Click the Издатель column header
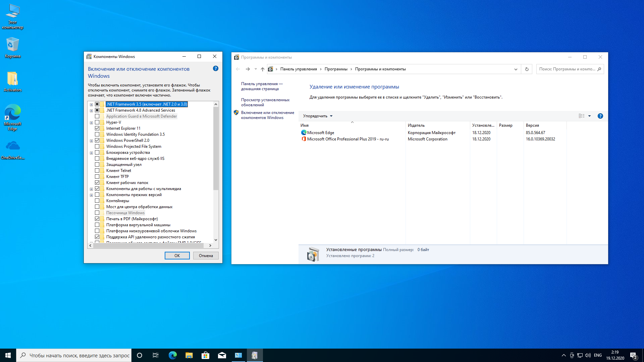 click(x=416, y=125)
